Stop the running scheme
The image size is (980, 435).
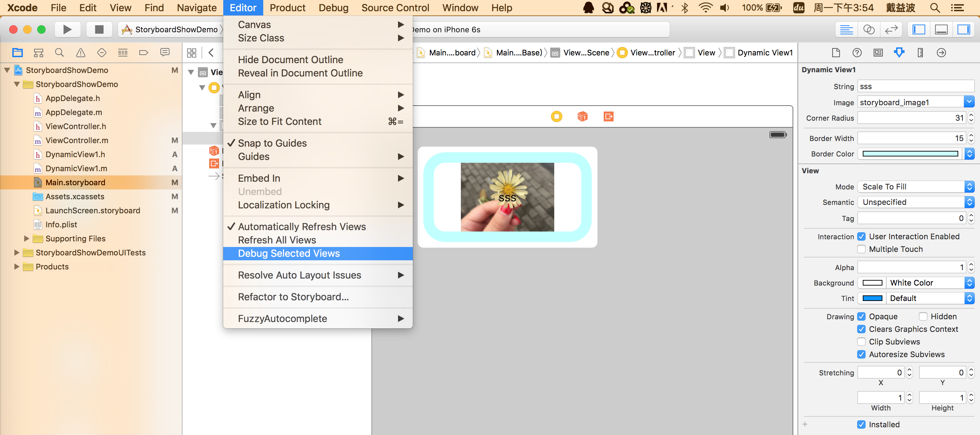click(x=99, y=29)
